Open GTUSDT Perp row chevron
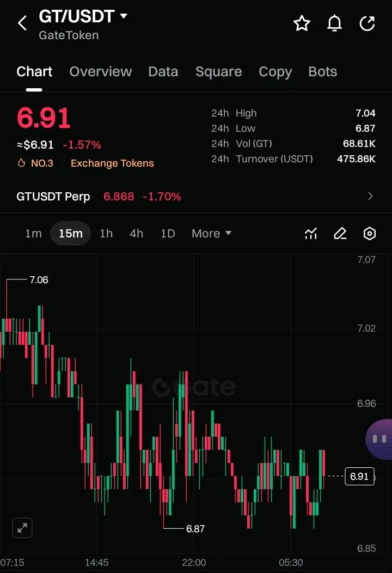 pyautogui.click(x=370, y=196)
